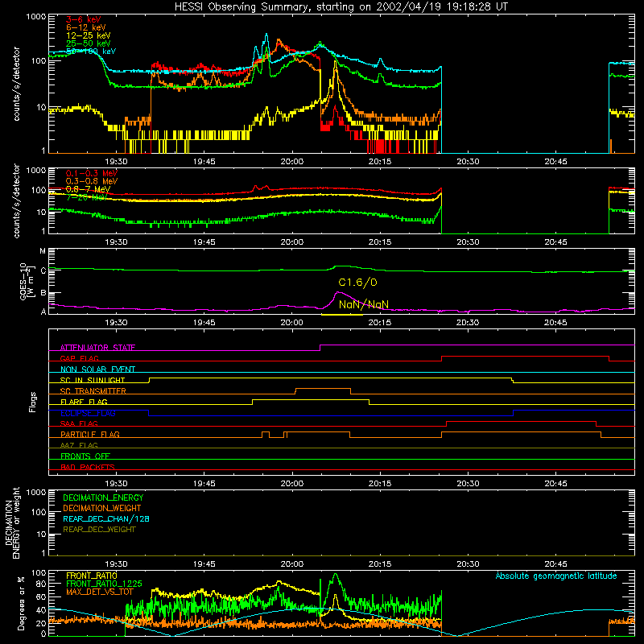Click the Absolute geomagnetic latitude label
This screenshot has height=644, width=644.
point(556,576)
